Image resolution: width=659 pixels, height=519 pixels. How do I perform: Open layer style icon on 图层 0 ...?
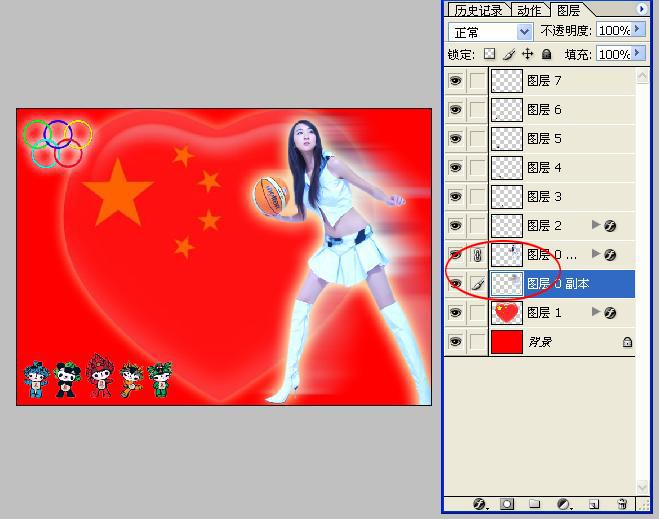pyautogui.click(x=610, y=255)
